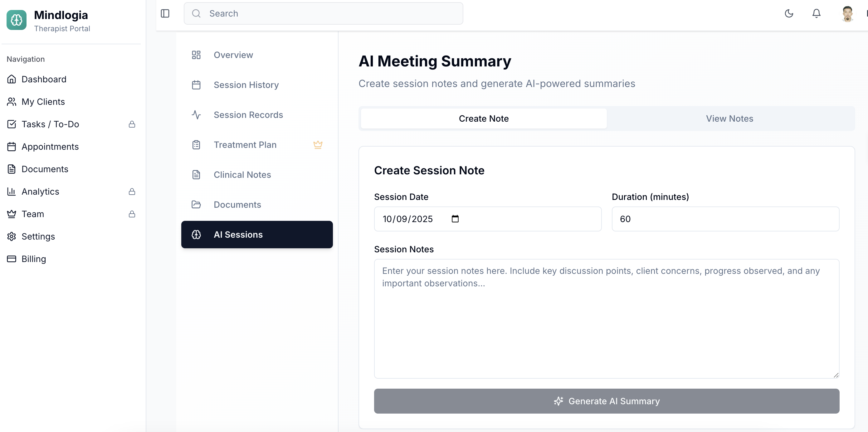Toggle the sidebar collapse icon
868x432 pixels.
[x=165, y=13]
